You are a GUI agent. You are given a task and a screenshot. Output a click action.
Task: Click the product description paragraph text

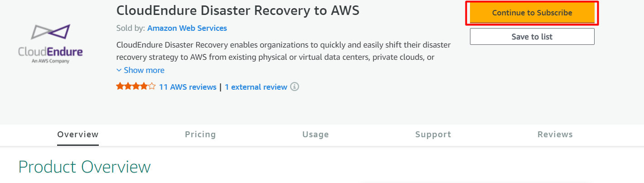click(x=283, y=51)
